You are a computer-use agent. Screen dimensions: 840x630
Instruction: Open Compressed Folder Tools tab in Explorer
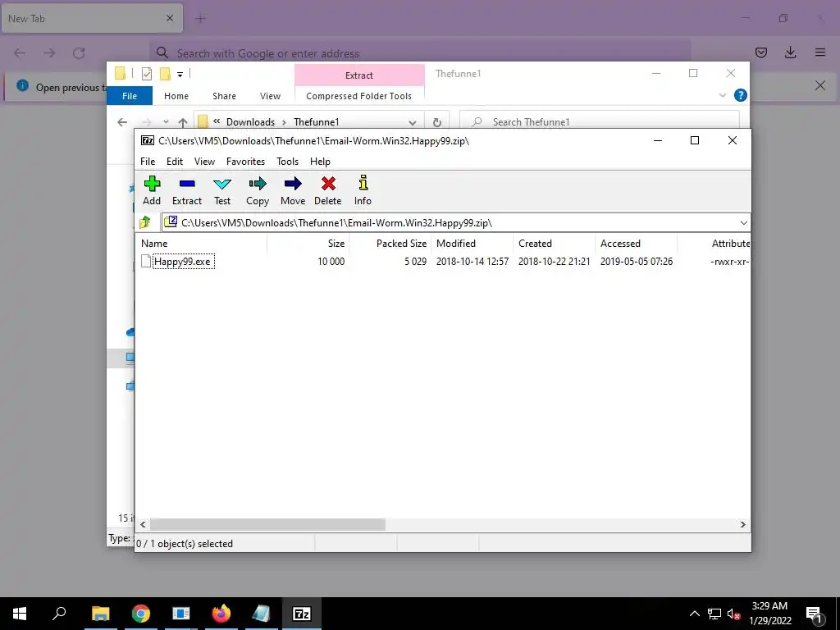pyautogui.click(x=359, y=96)
